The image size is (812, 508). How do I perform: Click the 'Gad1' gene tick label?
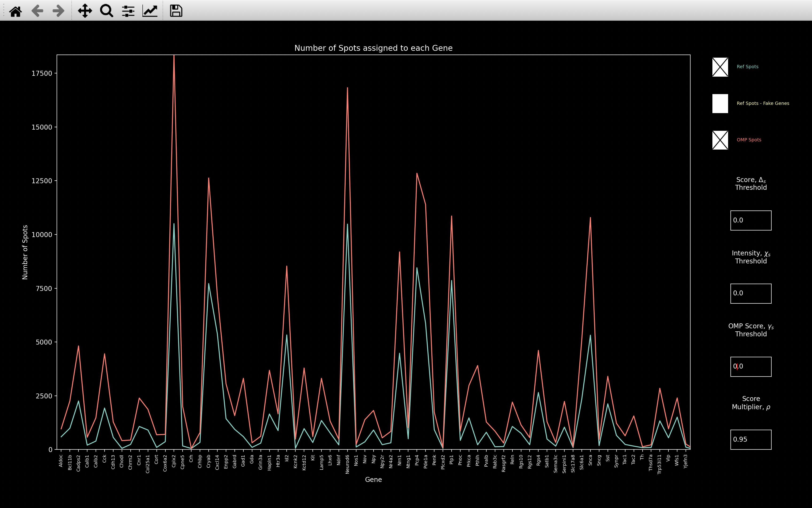(243, 460)
